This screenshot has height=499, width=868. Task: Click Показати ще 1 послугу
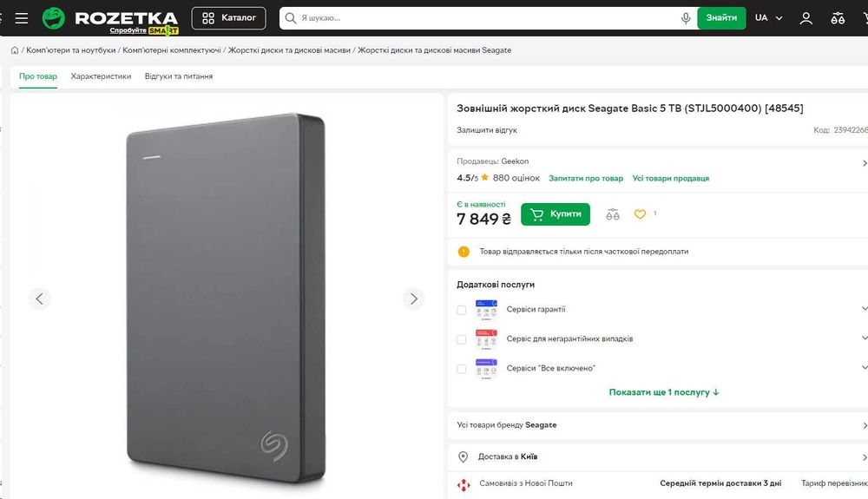664,392
